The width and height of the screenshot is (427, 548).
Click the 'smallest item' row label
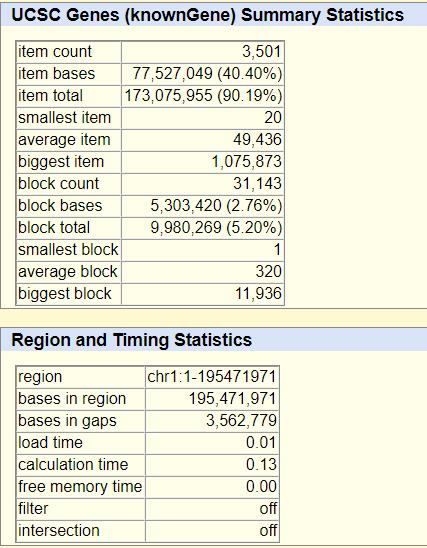click(64, 118)
